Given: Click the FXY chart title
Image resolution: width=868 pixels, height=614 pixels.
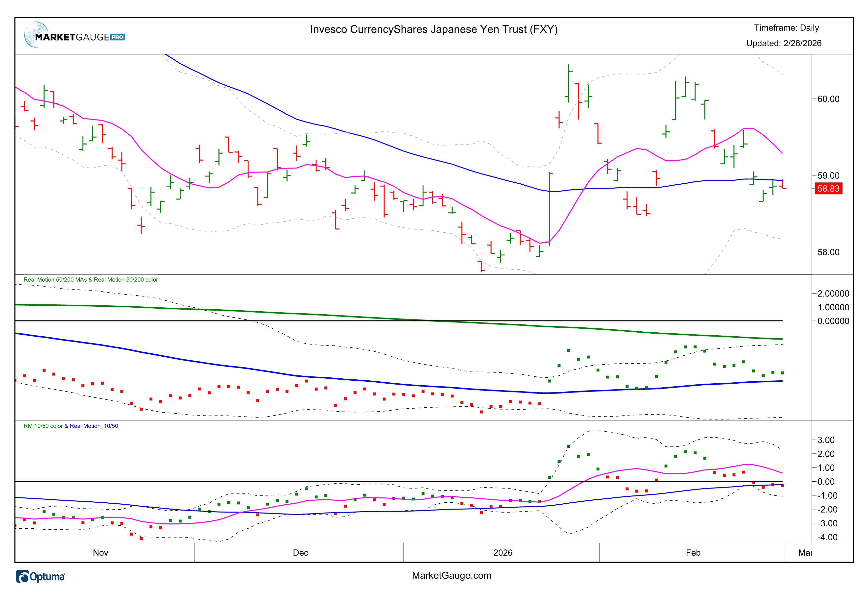Looking at the screenshot, I should [434, 29].
